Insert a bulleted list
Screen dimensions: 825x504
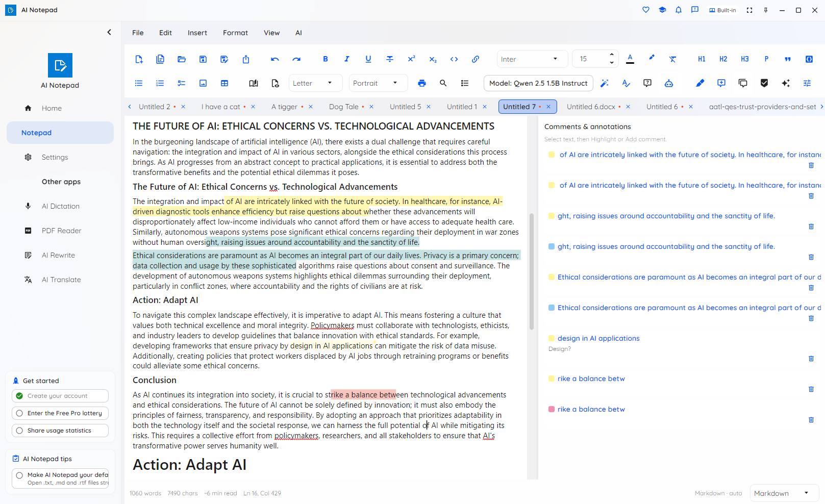(139, 83)
